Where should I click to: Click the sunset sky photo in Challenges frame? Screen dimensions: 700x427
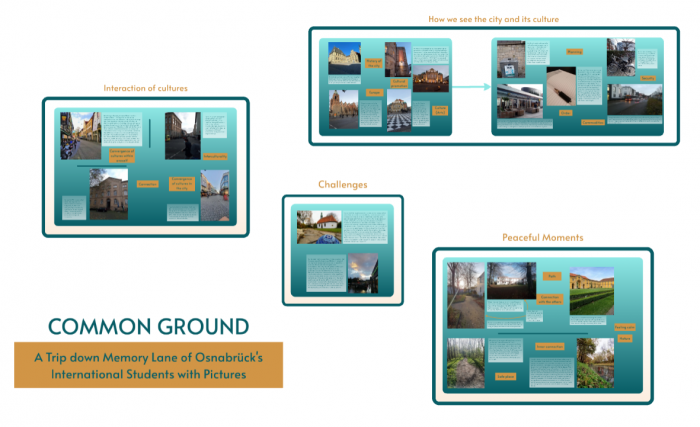(x=363, y=271)
